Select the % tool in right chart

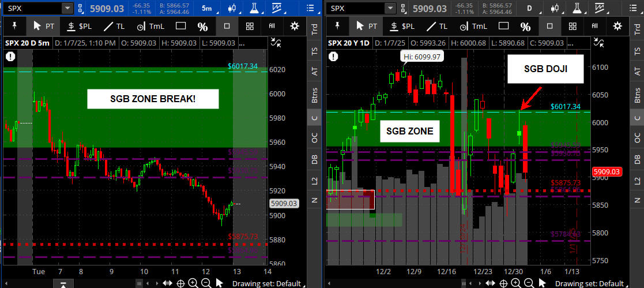point(525,27)
